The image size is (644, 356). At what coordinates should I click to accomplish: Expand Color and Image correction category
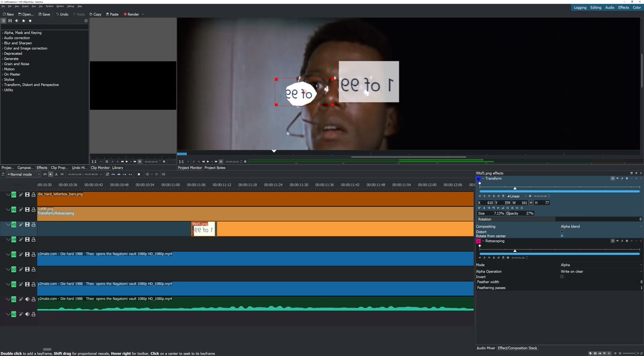coord(2,48)
